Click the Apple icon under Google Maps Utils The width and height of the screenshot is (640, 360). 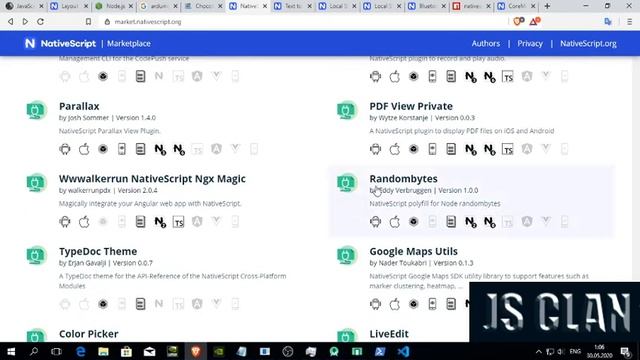click(395, 304)
